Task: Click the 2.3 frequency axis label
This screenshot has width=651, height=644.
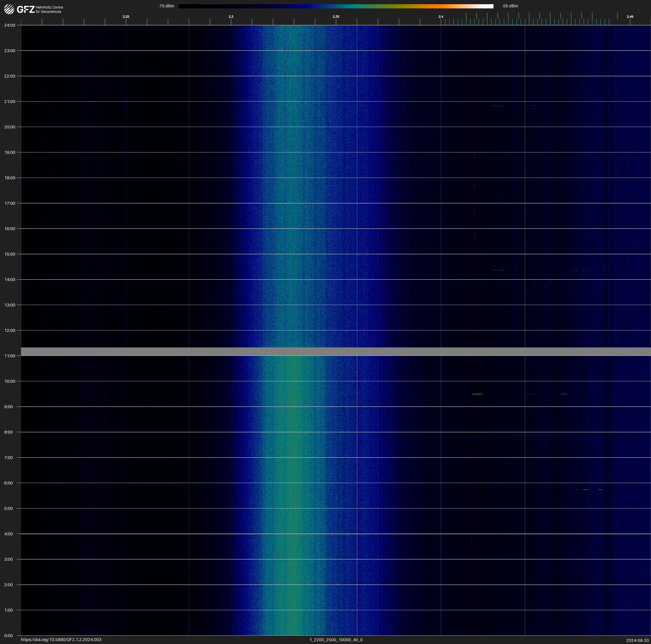Action: point(231,17)
